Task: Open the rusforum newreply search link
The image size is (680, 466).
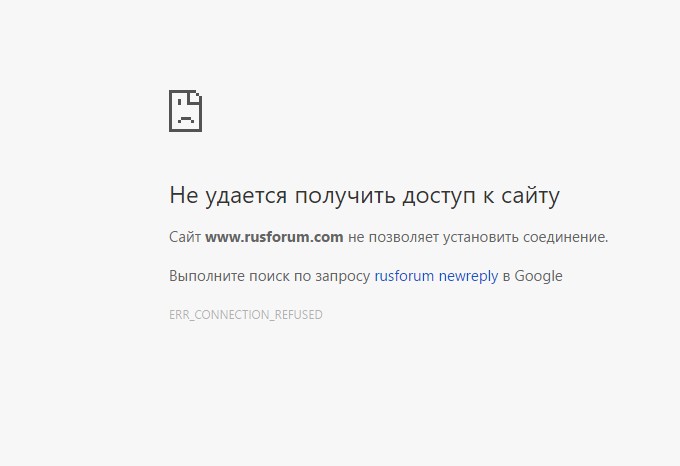Action: pyautogui.click(x=436, y=276)
